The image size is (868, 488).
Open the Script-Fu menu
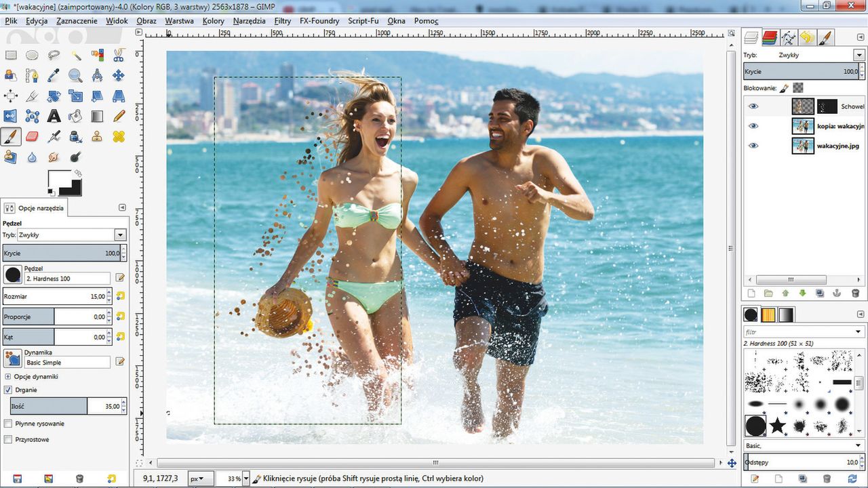click(x=363, y=21)
